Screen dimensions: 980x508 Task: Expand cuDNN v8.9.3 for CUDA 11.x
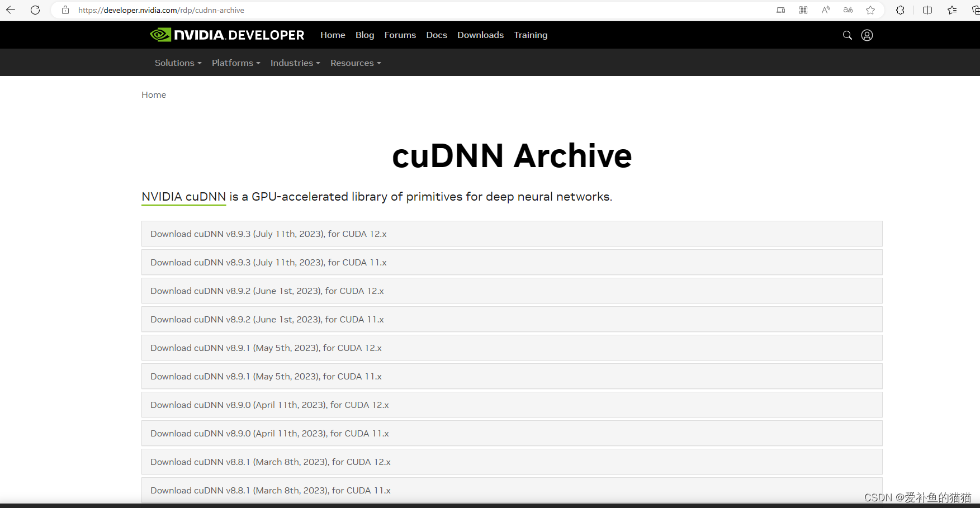tap(512, 262)
